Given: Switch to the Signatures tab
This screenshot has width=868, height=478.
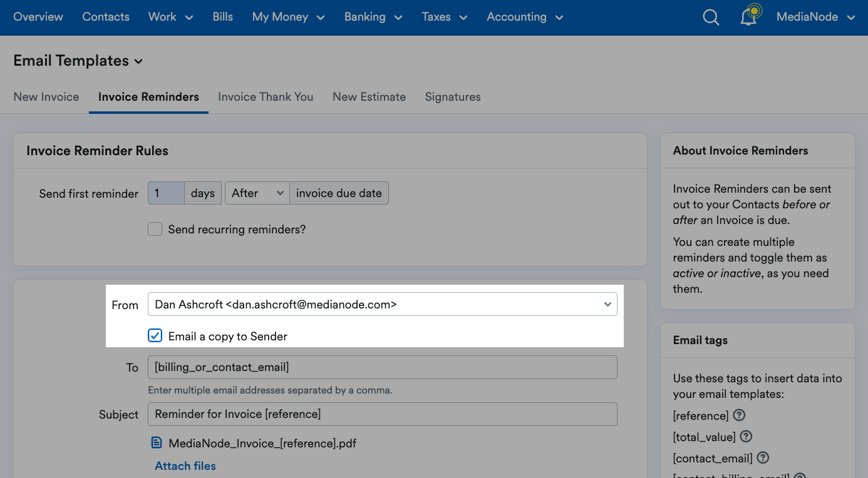Looking at the screenshot, I should point(453,97).
